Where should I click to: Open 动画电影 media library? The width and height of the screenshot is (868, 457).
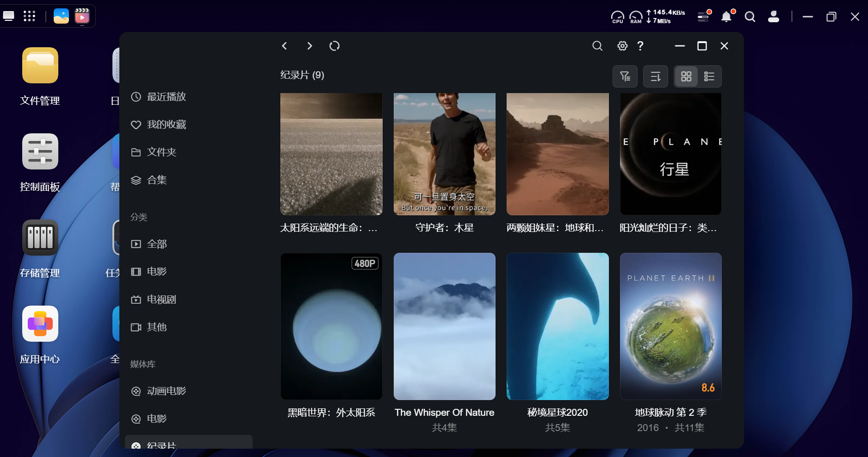click(x=188, y=391)
